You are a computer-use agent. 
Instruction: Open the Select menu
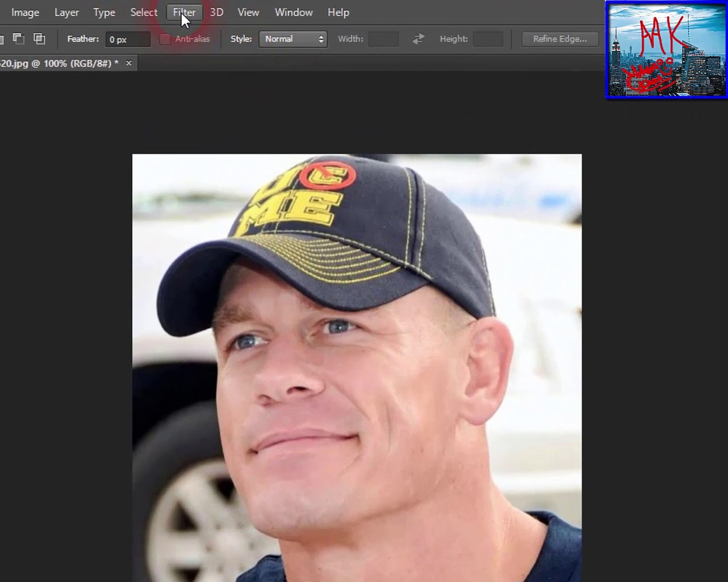tap(143, 12)
